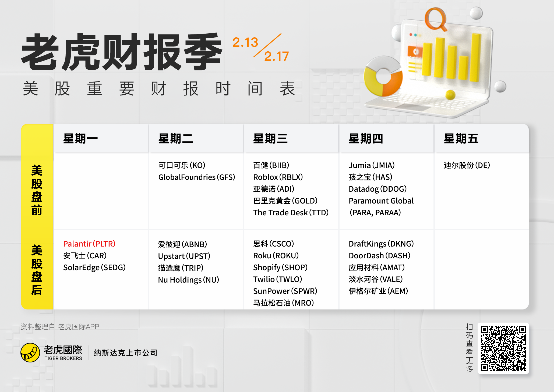
Task: Click The Trade Desk (TTD) entry
Action: (x=291, y=212)
